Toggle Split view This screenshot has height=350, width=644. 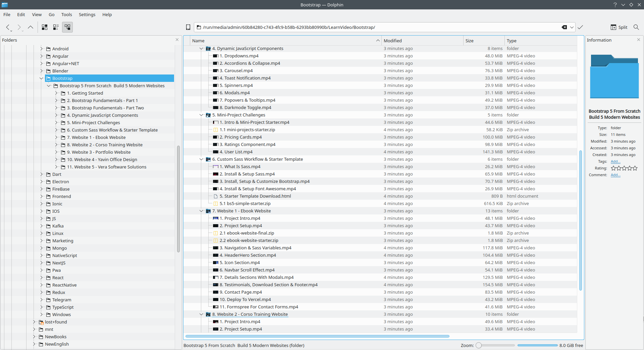(x=619, y=27)
